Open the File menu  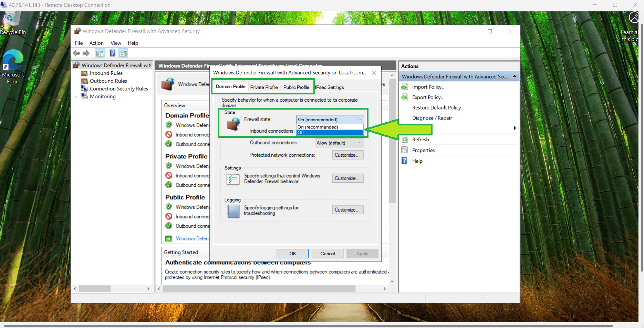[79, 43]
